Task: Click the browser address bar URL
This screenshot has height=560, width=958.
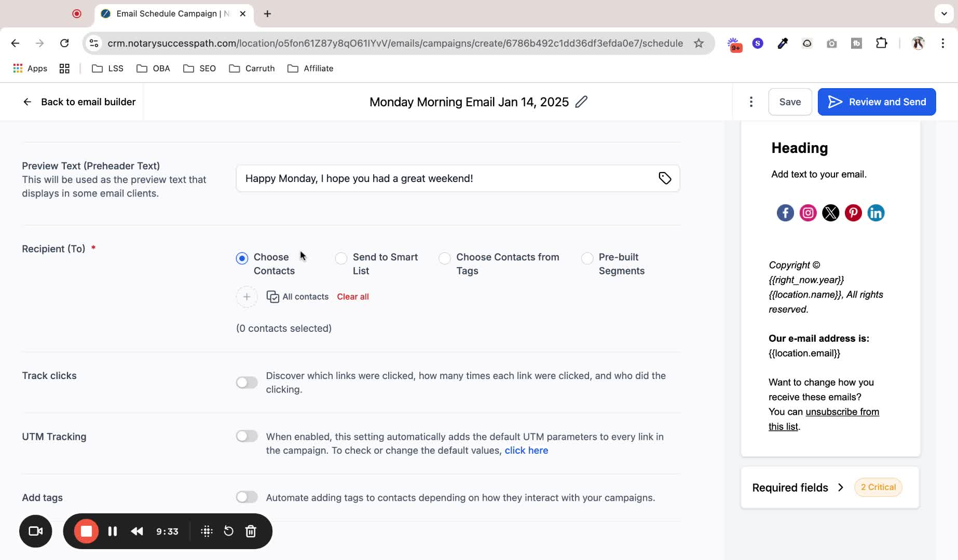Action: (x=395, y=43)
